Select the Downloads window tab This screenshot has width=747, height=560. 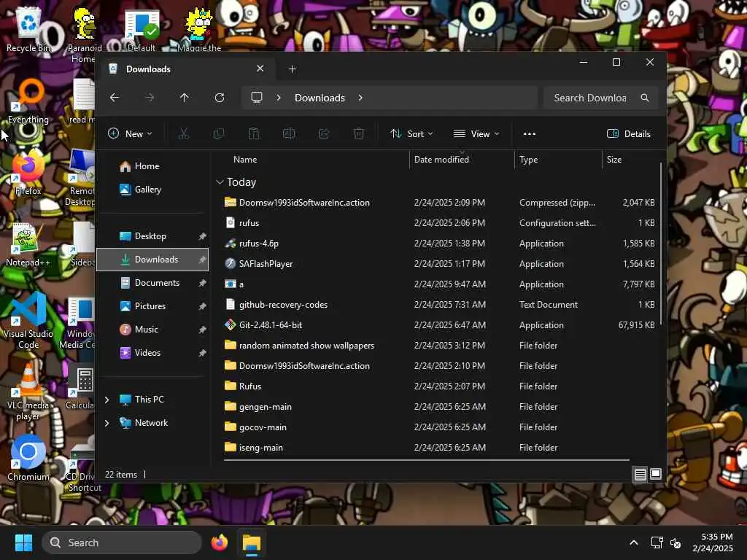(186, 69)
